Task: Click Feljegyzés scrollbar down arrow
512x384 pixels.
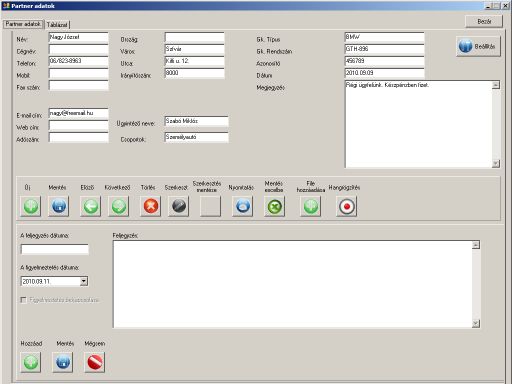Action: (476, 323)
